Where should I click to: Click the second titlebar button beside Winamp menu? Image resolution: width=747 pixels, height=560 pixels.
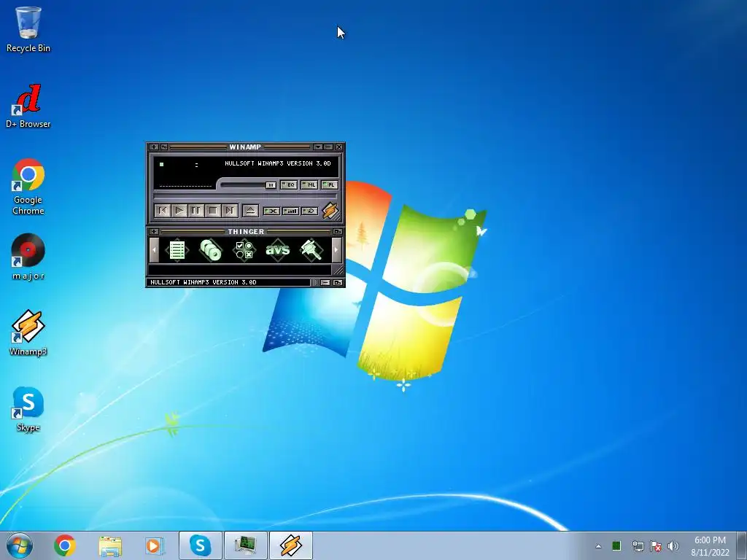[164, 147]
